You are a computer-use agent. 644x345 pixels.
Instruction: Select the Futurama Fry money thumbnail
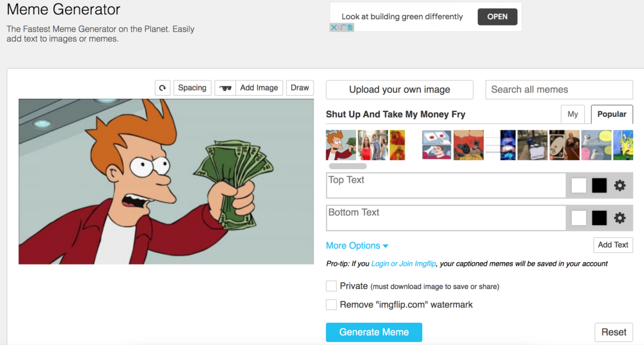pos(341,145)
